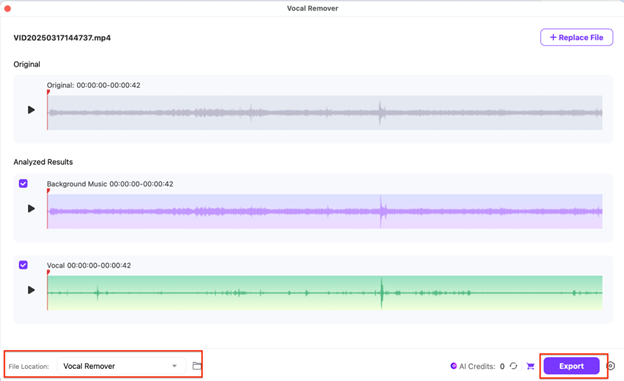This screenshot has width=624, height=381.
Task: Click the 'Background Music 00:00:00-00:00:42' label
Action: pyautogui.click(x=110, y=184)
